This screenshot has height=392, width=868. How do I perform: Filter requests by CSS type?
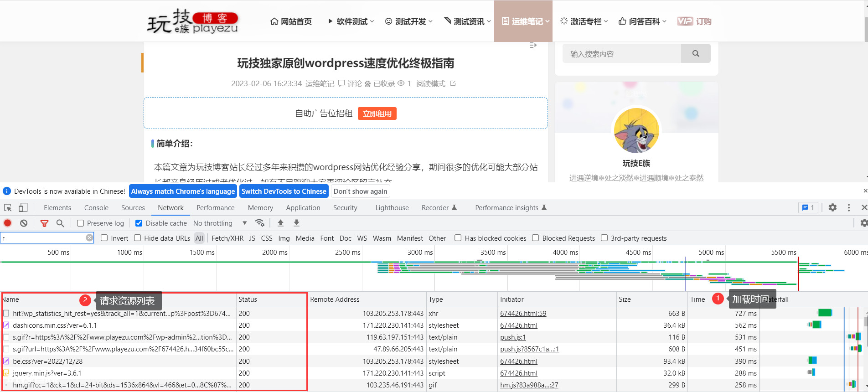pos(267,238)
